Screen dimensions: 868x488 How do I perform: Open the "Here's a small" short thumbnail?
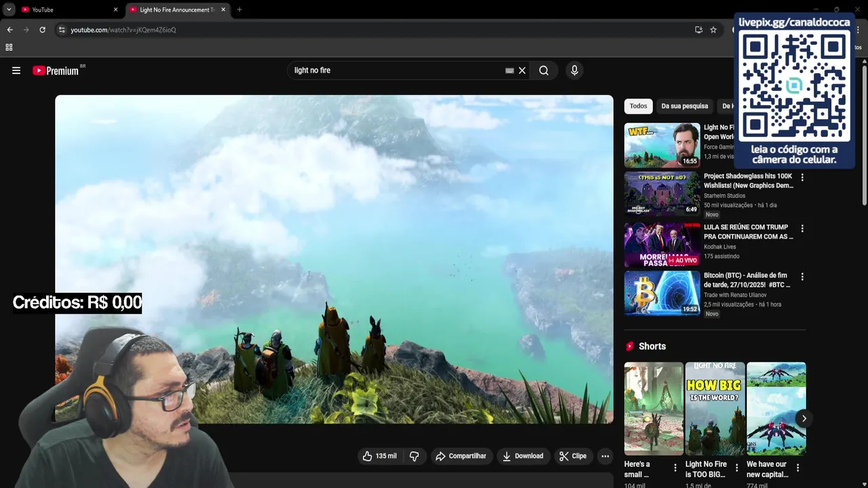(654, 409)
